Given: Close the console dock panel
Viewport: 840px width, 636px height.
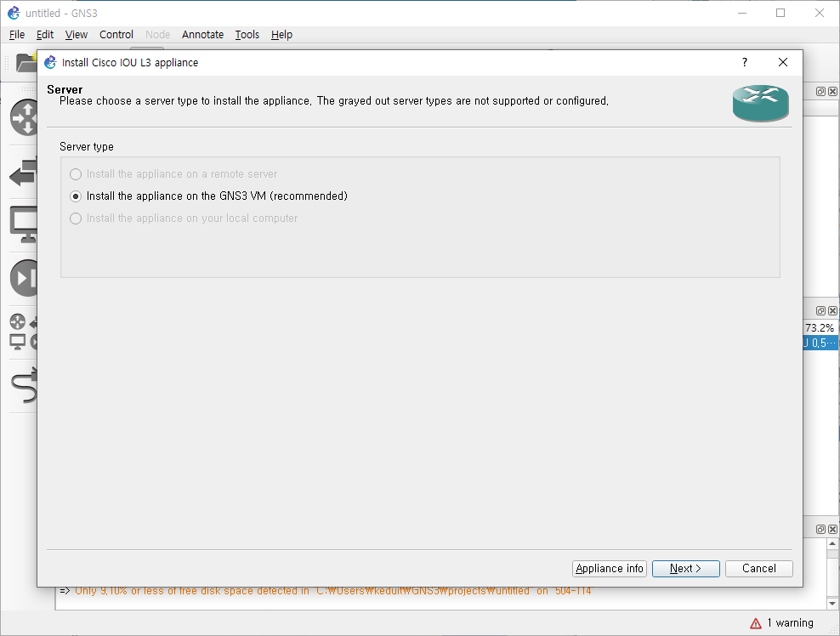Looking at the screenshot, I should tap(832, 530).
